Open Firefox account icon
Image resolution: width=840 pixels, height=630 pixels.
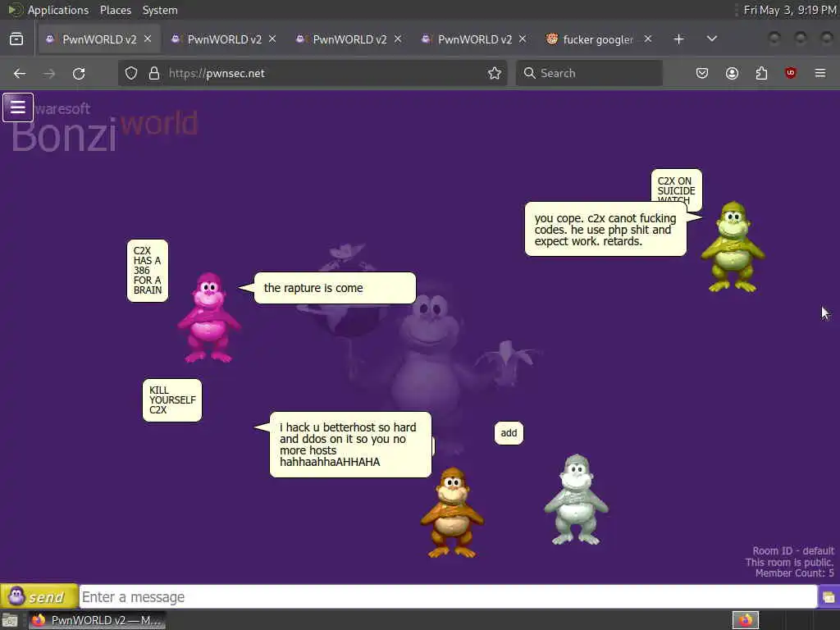pos(732,73)
